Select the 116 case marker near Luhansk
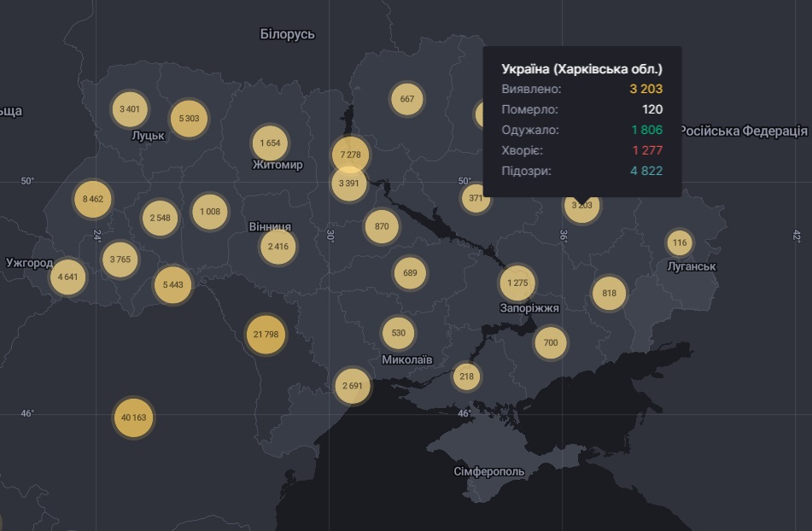Viewport: 812px width, 531px height. click(681, 244)
